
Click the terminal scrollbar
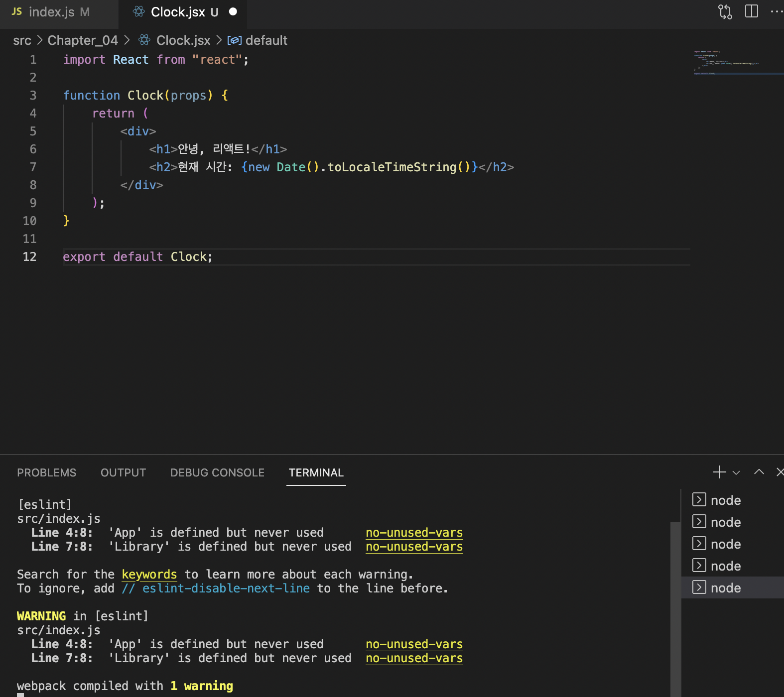tap(675, 609)
